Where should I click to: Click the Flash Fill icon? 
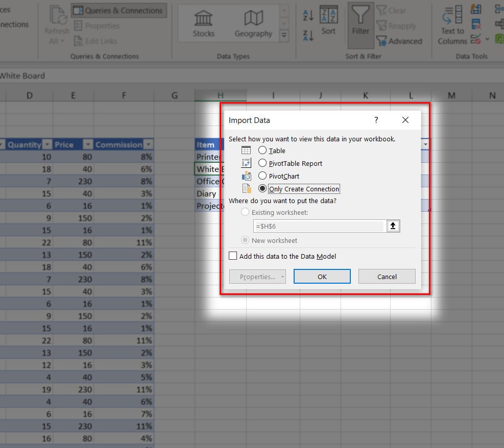(x=476, y=9)
